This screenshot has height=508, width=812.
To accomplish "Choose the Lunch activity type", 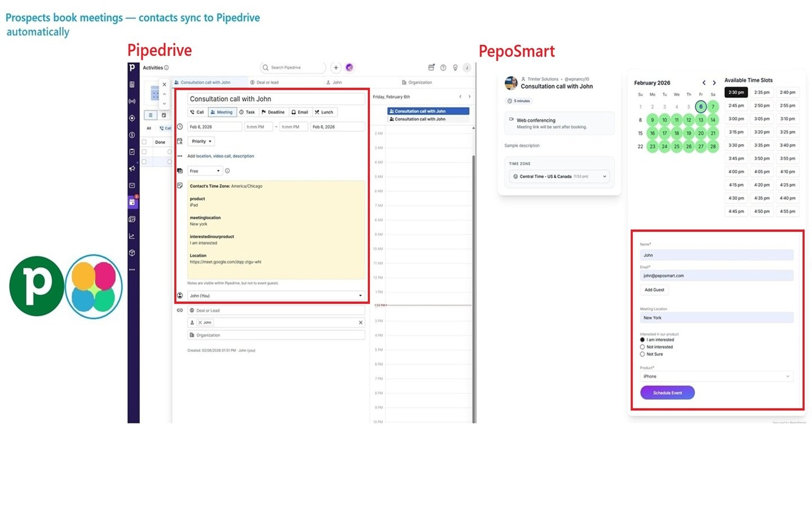I will coord(324,112).
